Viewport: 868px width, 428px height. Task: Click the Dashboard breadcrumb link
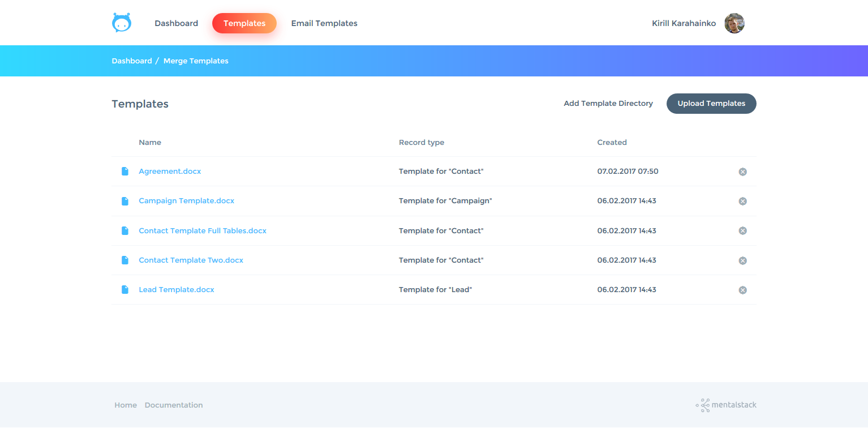pyautogui.click(x=132, y=61)
